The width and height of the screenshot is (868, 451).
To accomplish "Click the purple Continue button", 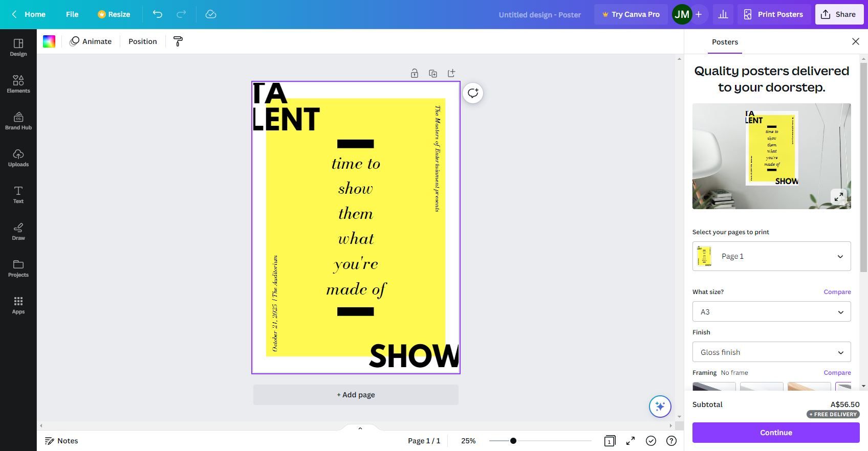I will point(775,433).
